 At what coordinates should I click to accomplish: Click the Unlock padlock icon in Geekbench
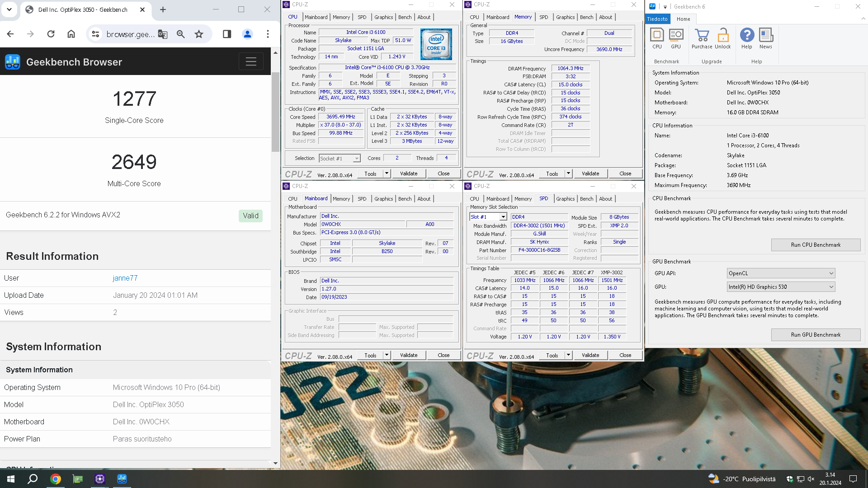pyautogui.click(x=723, y=38)
